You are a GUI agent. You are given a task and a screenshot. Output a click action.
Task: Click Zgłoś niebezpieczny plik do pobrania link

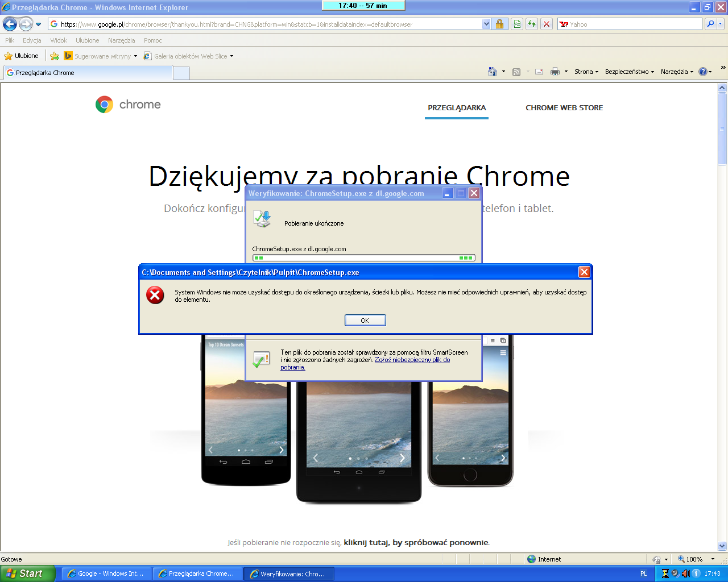coord(365,363)
